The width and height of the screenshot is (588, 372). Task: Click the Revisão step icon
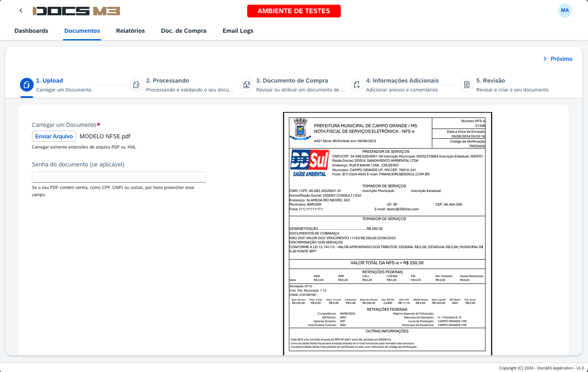[x=466, y=85]
